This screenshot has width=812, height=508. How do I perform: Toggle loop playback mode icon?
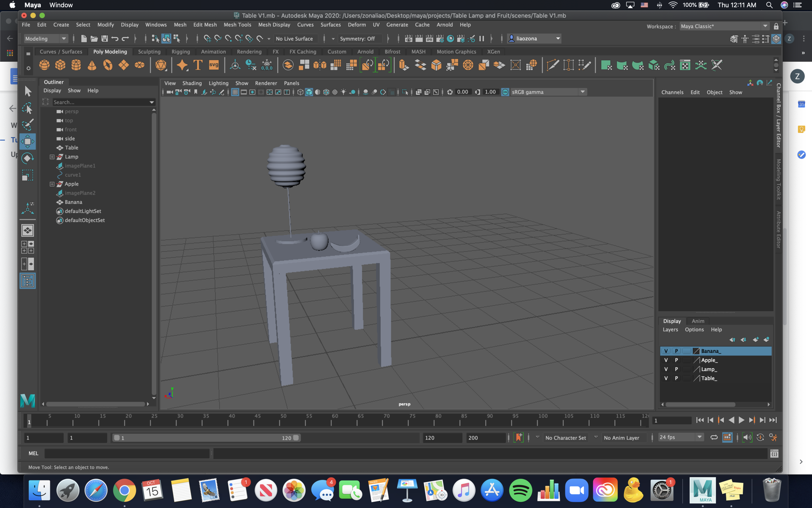pos(714,437)
